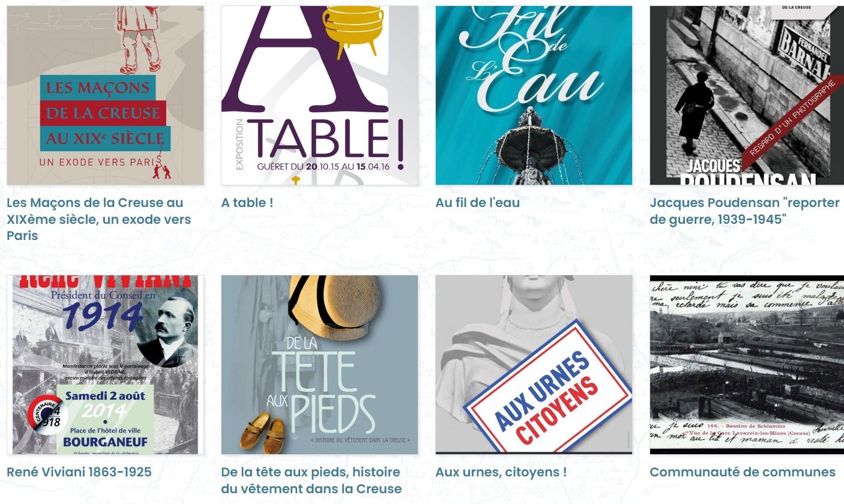Image resolution: width=844 pixels, height=504 pixels.
Task: Open the teal 'Fil de l'Eau' poster
Action: pos(534,95)
